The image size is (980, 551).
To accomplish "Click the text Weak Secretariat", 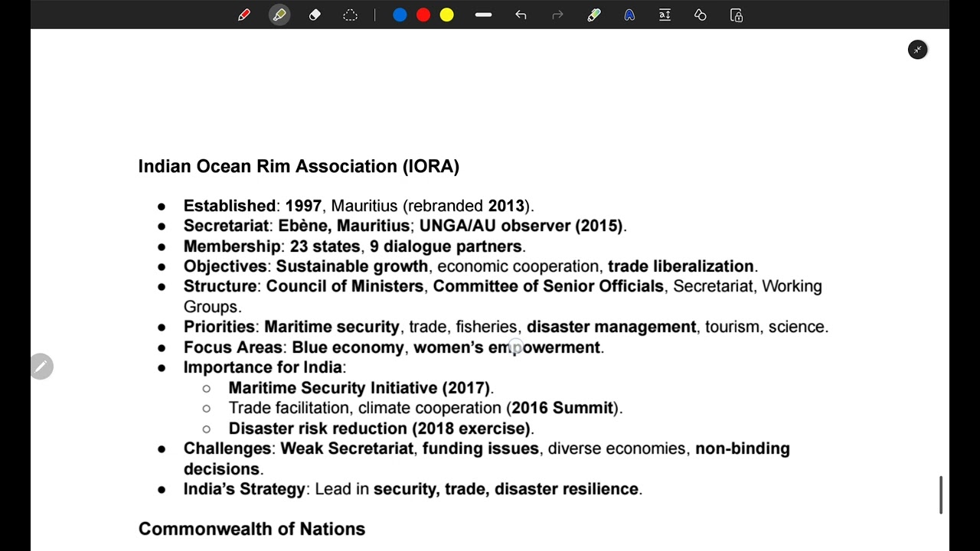I will point(347,448).
